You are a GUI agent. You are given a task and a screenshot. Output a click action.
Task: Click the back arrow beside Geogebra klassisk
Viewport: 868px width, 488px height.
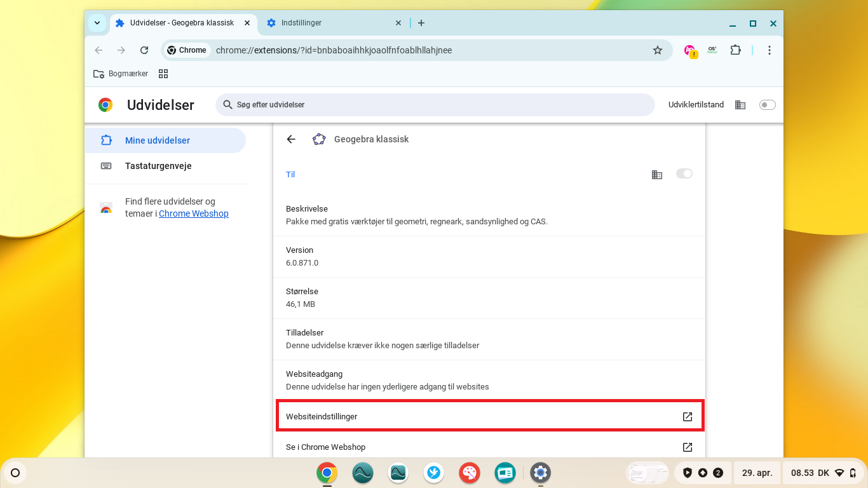pos(291,139)
